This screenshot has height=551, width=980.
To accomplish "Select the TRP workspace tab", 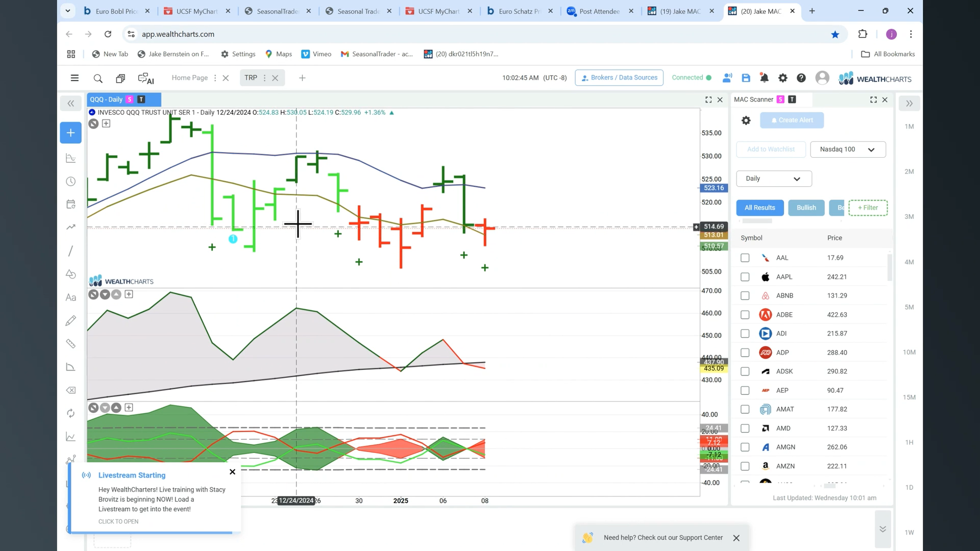I will (251, 78).
